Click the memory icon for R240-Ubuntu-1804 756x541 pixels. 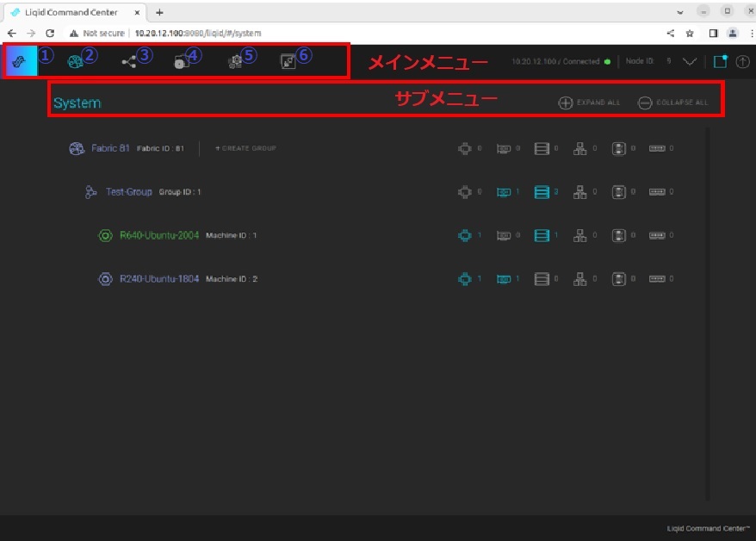coord(657,279)
